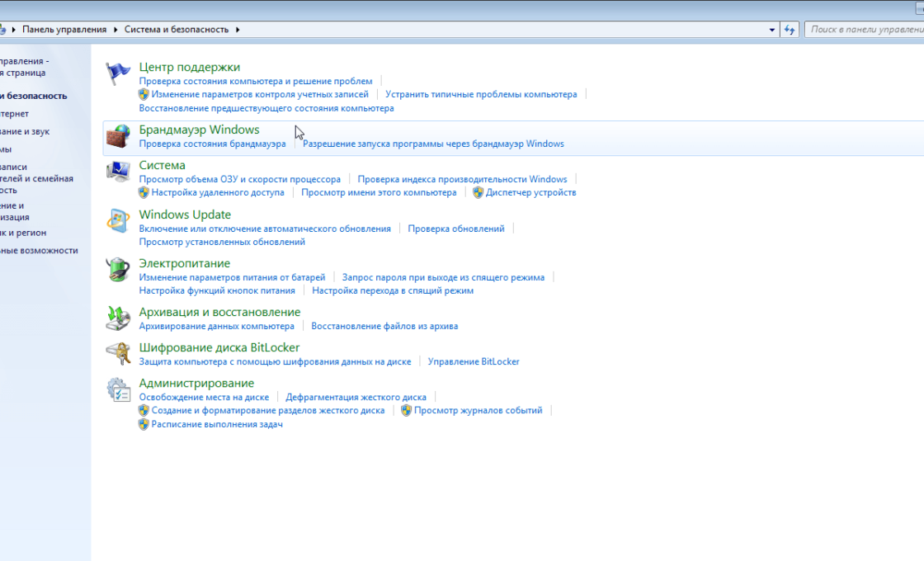924x561 pixels.
Task: Click the Control Panel search field
Action: [x=865, y=30]
